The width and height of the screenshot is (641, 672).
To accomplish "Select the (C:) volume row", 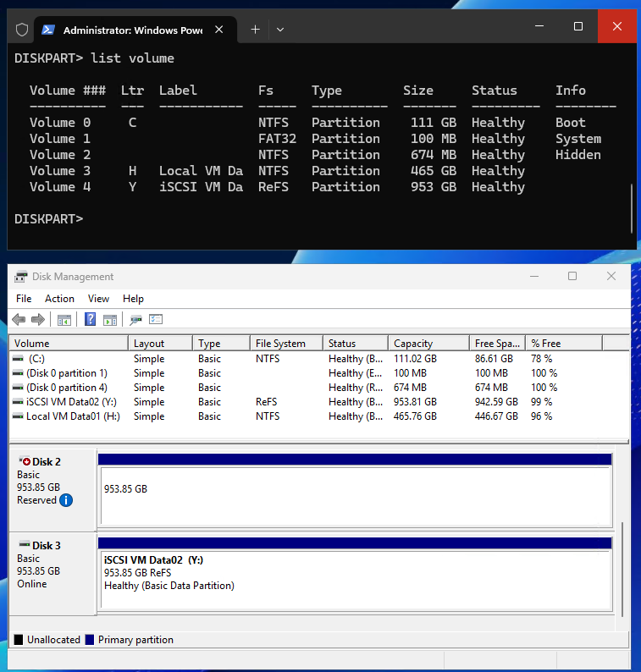I will point(318,359).
